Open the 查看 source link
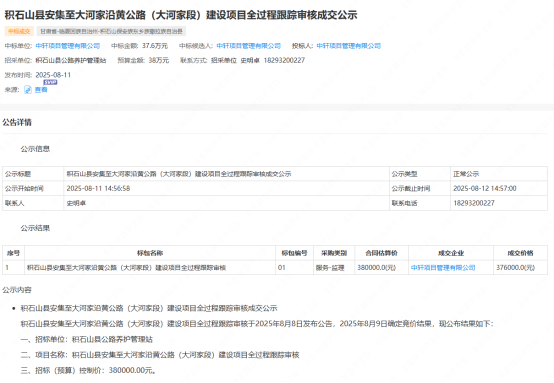 [x=41, y=90]
